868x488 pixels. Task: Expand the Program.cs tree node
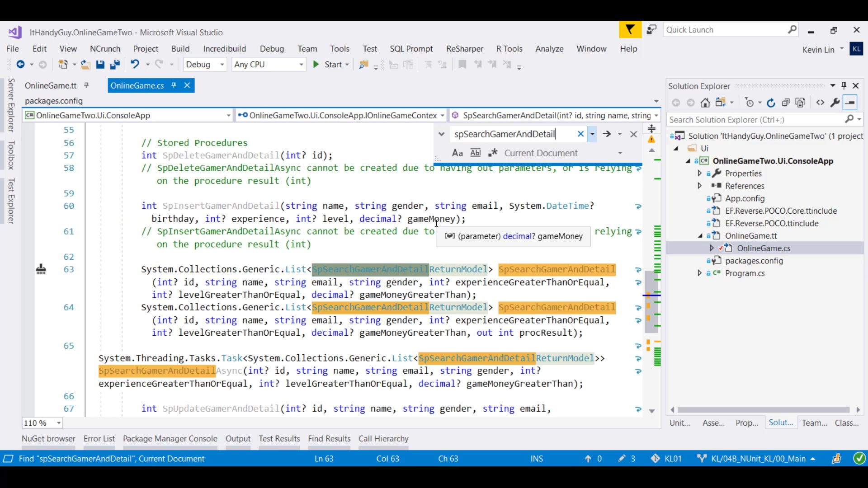pyautogui.click(x=700, y=273)
